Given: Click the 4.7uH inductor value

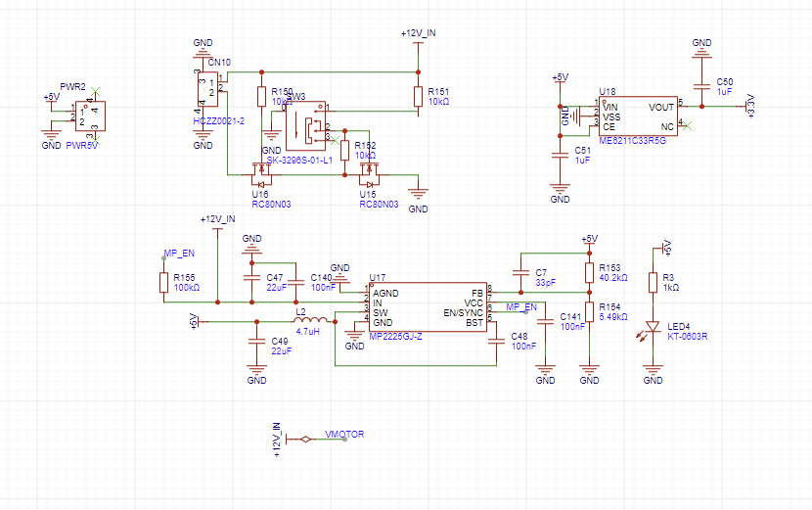Looking at the screenshot, I should click(307, 331).
